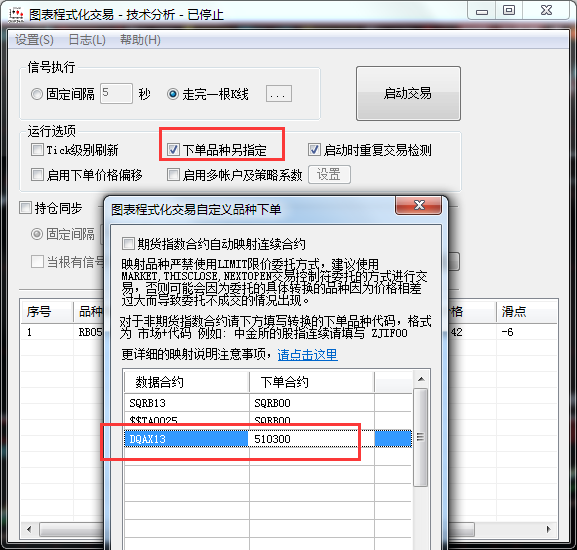The image size is (577, 550).
Task: Click the application icon in title bar
Action: (x=16, y=15)
